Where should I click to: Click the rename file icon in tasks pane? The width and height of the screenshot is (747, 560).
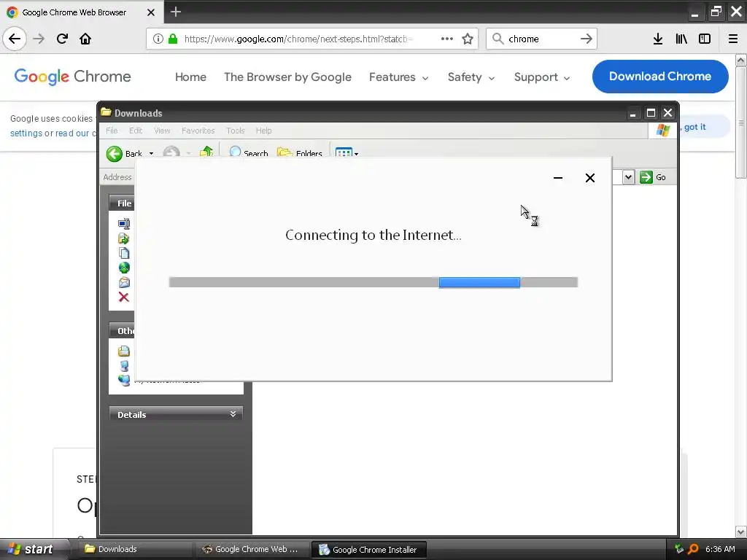pyautogui.click(x=124, y=223)
